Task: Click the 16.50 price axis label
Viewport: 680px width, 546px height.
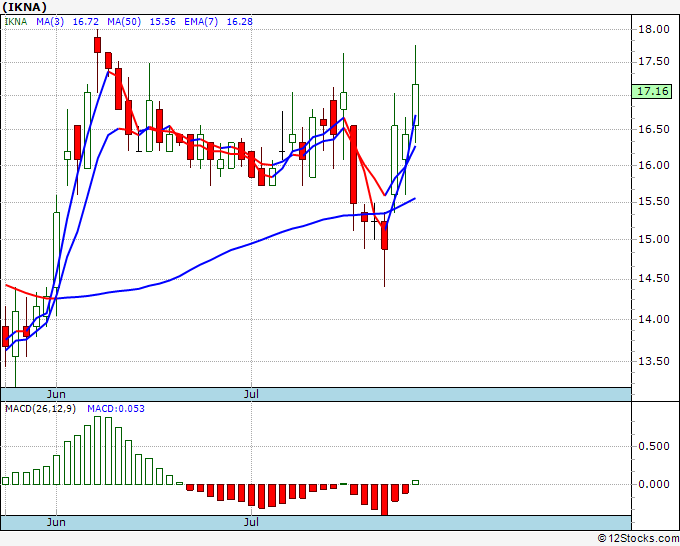Action: tap(654, 129)
